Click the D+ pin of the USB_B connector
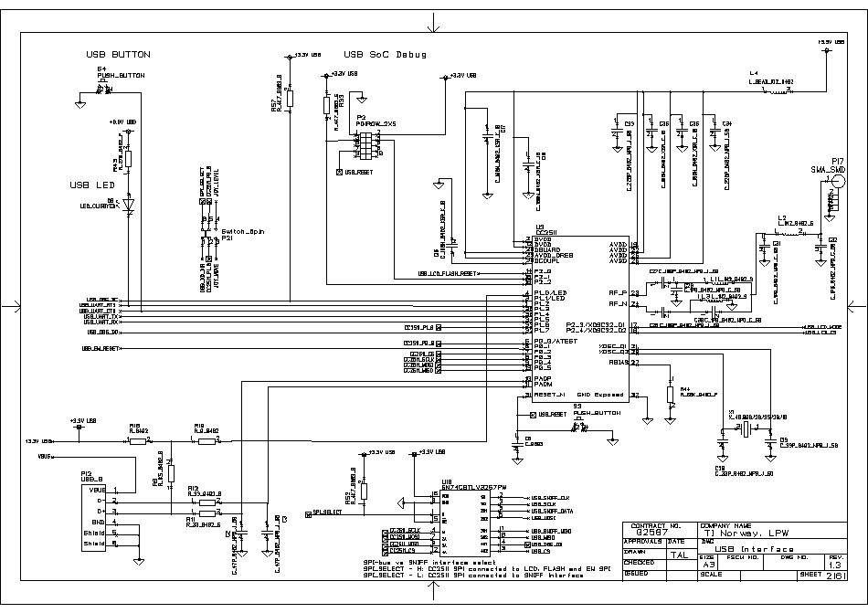868x613 pixels. point(101,512)
